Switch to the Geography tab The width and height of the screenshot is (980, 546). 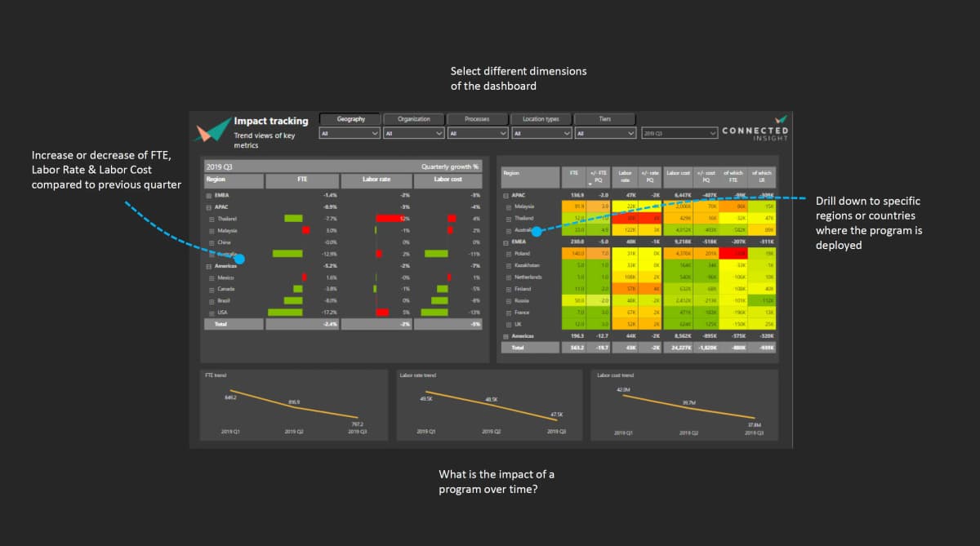coord(350,119)
